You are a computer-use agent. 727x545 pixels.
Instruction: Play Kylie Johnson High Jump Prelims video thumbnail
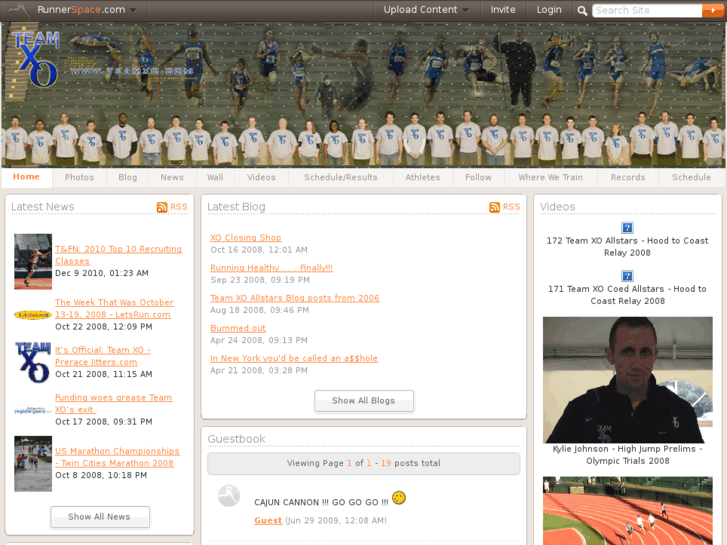pyautogui.click(x=628, y=380)
